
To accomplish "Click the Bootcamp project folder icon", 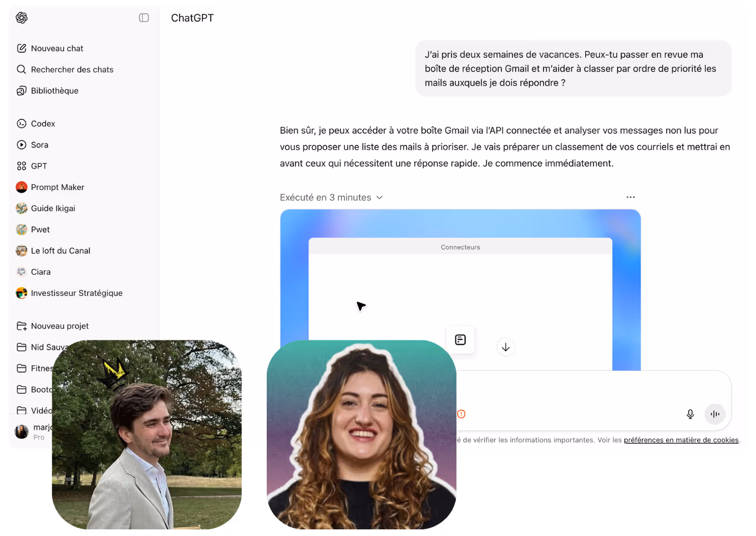I will (x=22, y=389).
